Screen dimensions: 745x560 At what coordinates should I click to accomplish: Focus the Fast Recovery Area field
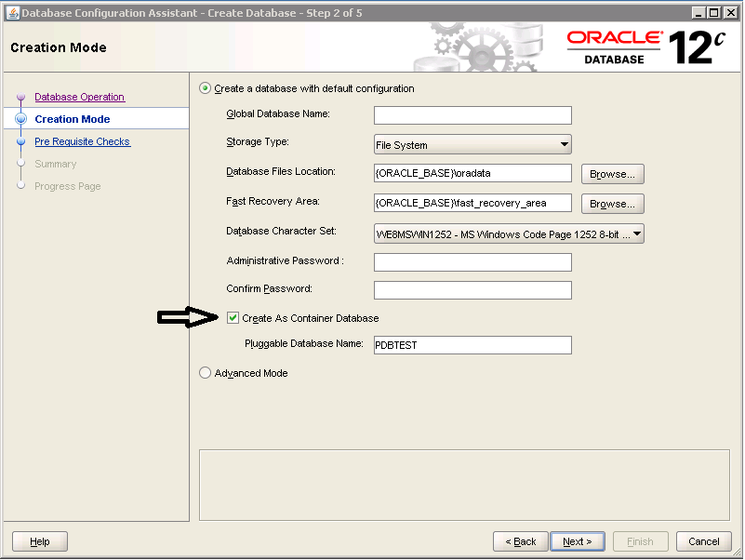click(x=472, y=203)
